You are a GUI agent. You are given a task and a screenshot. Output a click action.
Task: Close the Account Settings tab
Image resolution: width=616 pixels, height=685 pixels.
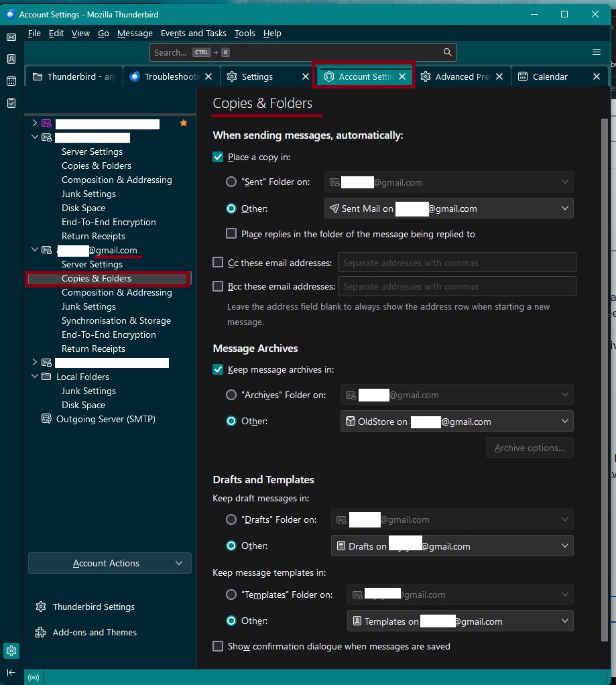(x=402, y=76)
